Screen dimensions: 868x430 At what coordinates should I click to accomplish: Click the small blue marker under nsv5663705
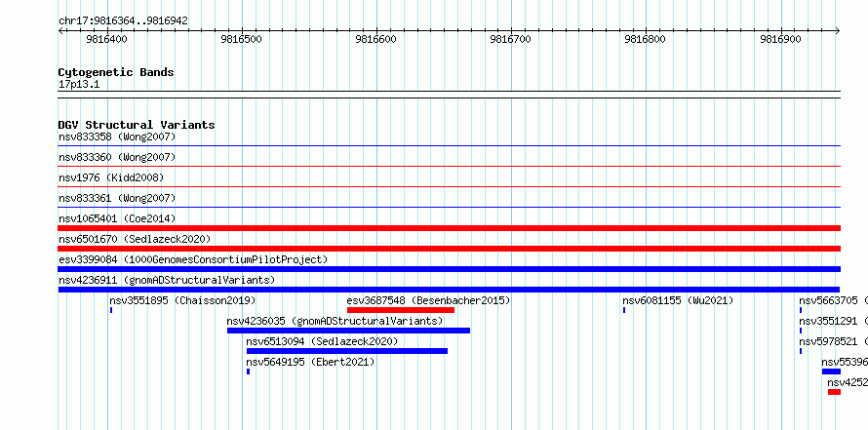801,310
